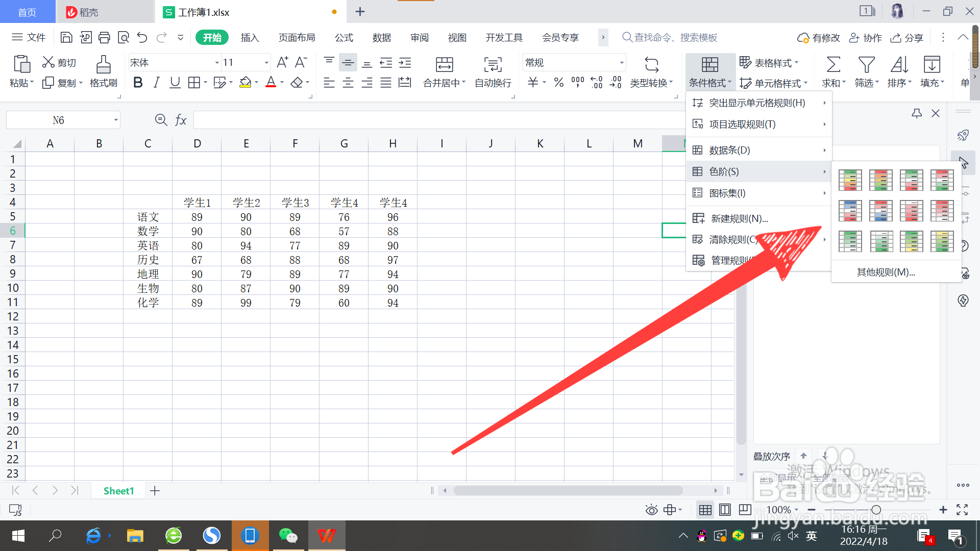Screen dimensions: 980x551
Task: Toggle underline formatting
Action: tap(175, 82)
